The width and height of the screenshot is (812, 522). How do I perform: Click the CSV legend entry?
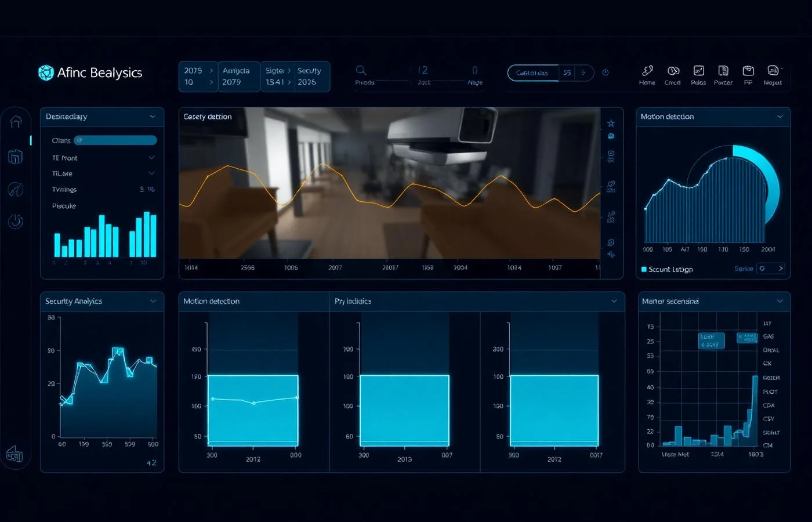pyautogui.click(x=768, y=418)
